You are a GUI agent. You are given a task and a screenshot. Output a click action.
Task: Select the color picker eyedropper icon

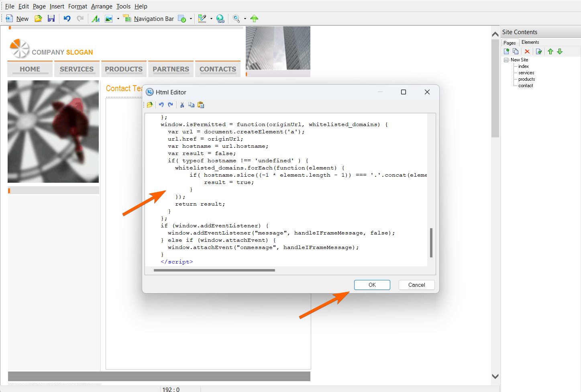point(202,18)
